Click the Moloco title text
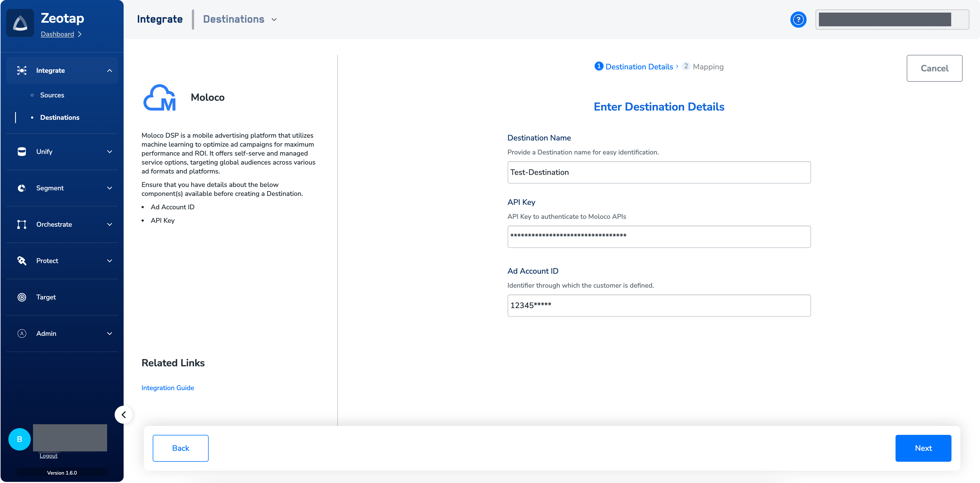Viewport: 980px width, 483px height. 208,97
